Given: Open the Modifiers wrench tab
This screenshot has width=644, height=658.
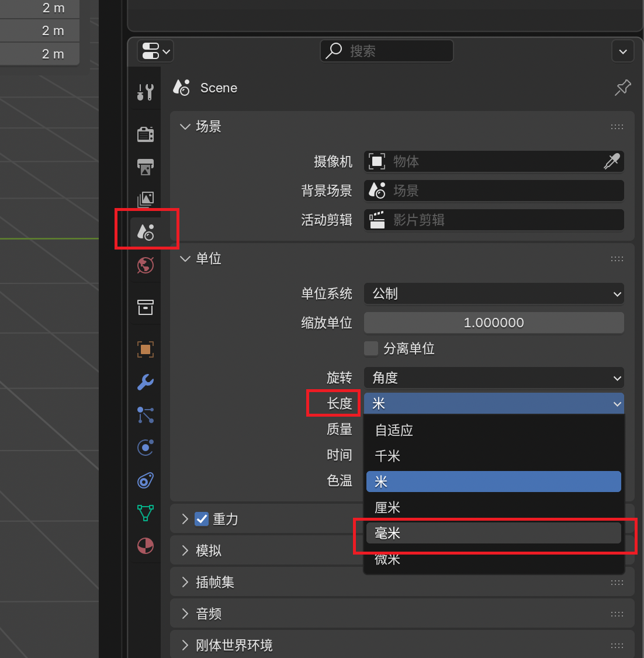Looking at the screenshot, I should pos(146,382).
